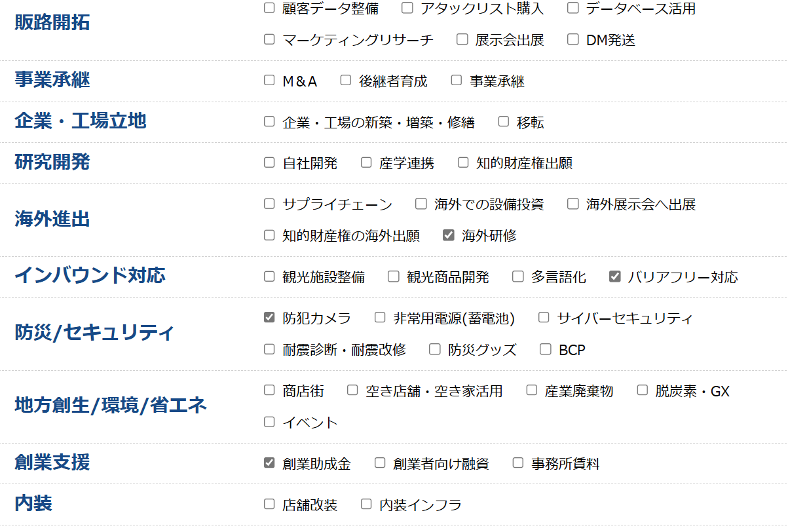This screenshot has height=532, width=788.
Task: Check the 顧客データ整備 checkbox
Action: 269,9
